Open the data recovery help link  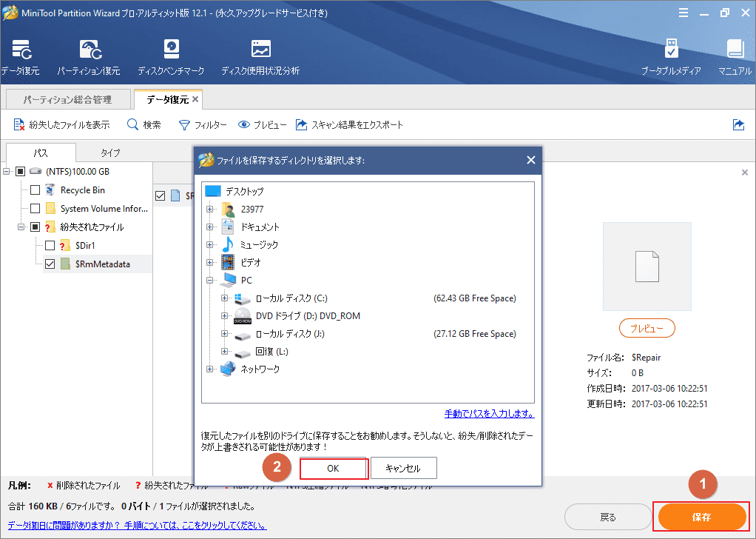coord(138,526)
